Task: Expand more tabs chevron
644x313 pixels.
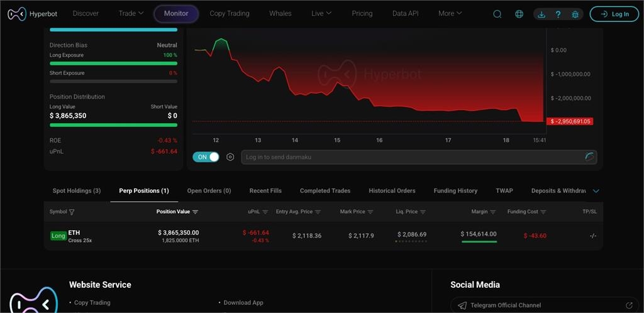Action: 596,190
